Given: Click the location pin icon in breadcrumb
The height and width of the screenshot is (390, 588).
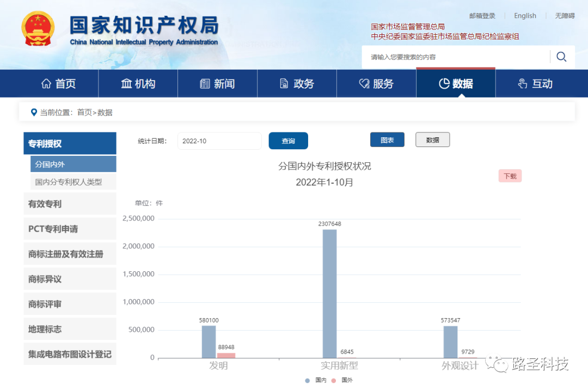Looking at the screenshot, I should [34, 112].
